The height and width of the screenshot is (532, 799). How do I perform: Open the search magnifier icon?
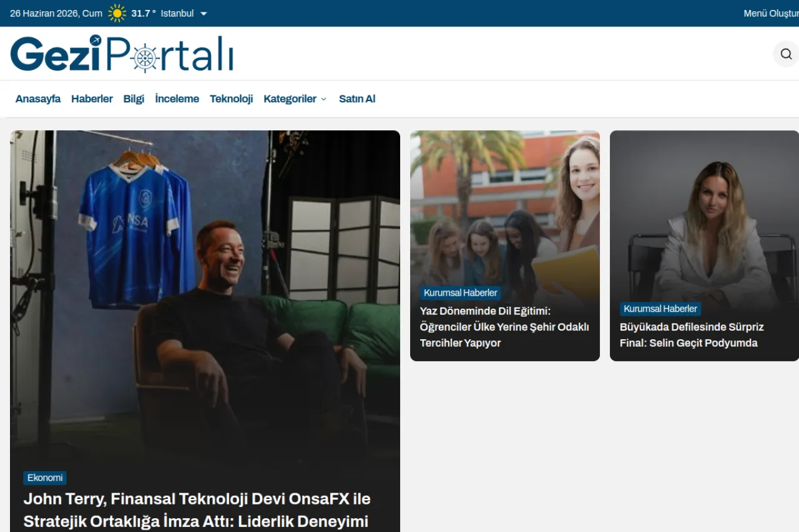786,54
